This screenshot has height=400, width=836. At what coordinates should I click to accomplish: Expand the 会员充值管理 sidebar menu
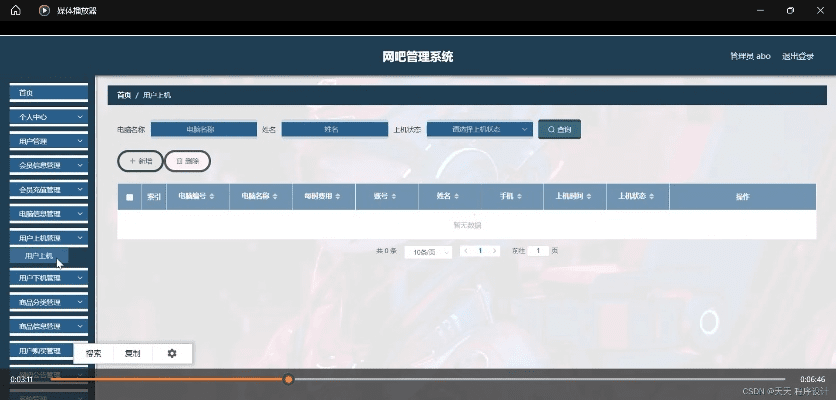(x=49, y=190)
